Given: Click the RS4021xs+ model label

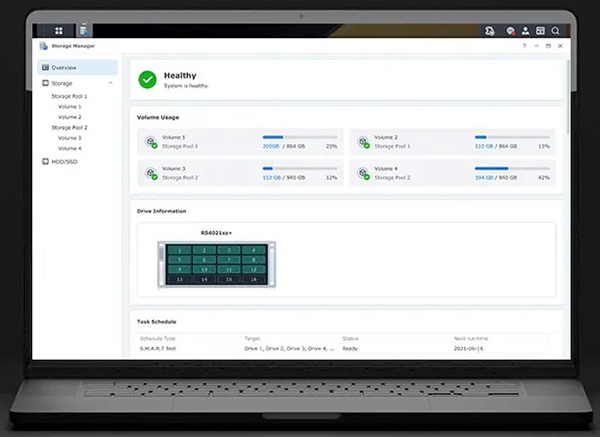Looking at the screenshot, I should pyautogui.click(x=216, y=233).
